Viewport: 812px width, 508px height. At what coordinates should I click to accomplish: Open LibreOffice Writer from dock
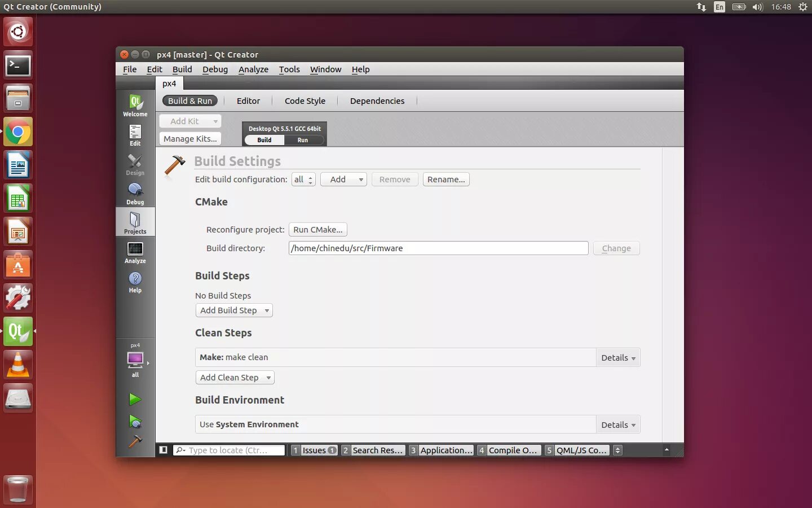click(x=18, y=165)
